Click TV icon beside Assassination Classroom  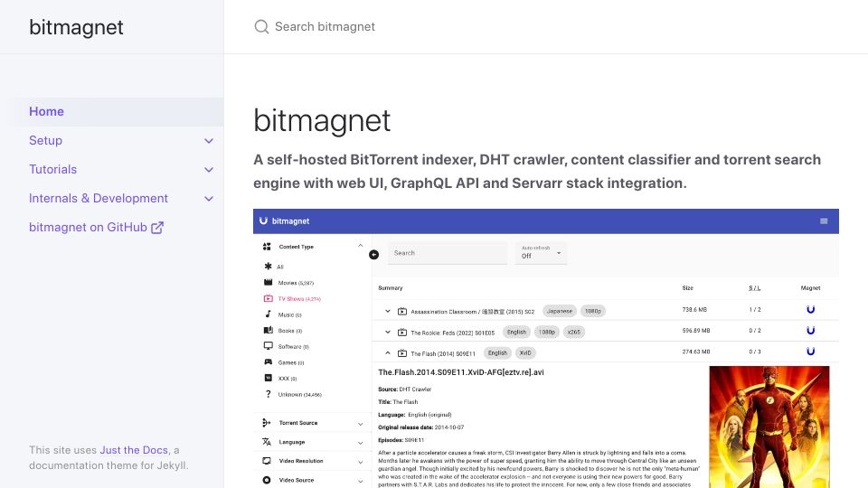(402, 311)
